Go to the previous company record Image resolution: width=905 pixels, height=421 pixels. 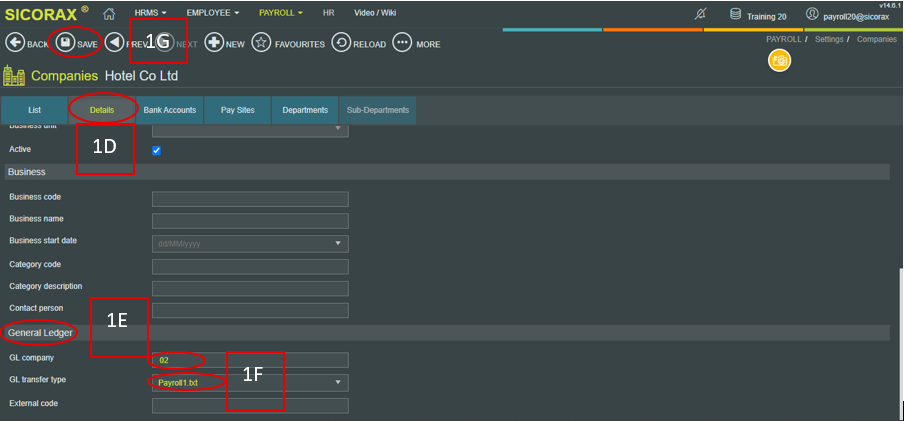coord(115,43)
